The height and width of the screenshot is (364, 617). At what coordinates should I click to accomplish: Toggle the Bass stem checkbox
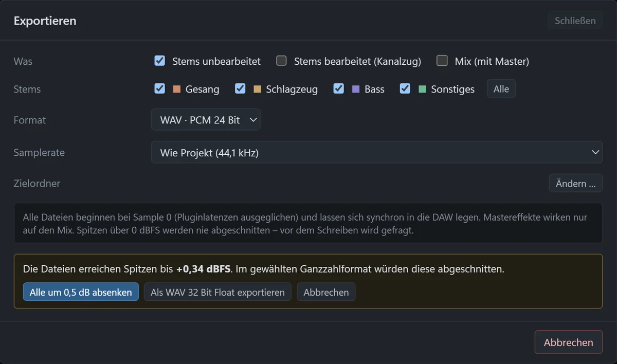338,88
